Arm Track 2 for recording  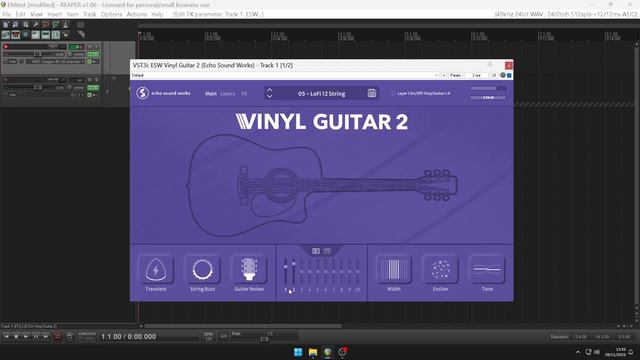click(6, 80)
